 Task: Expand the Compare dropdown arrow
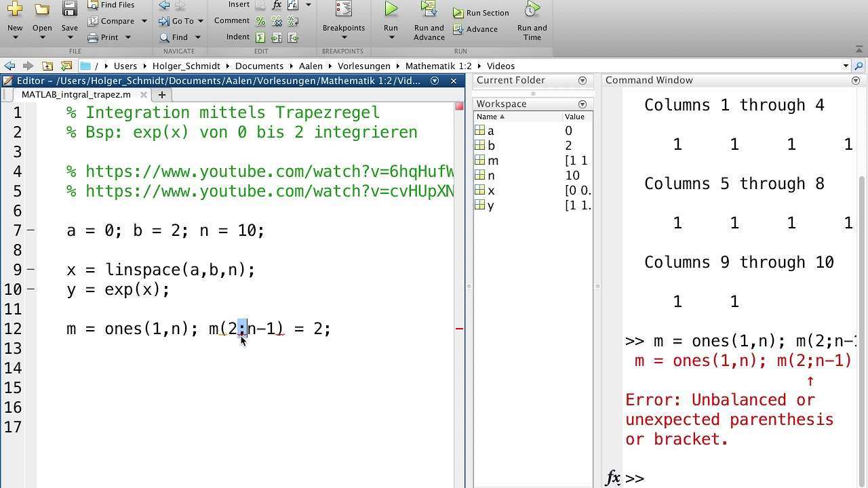144,21
